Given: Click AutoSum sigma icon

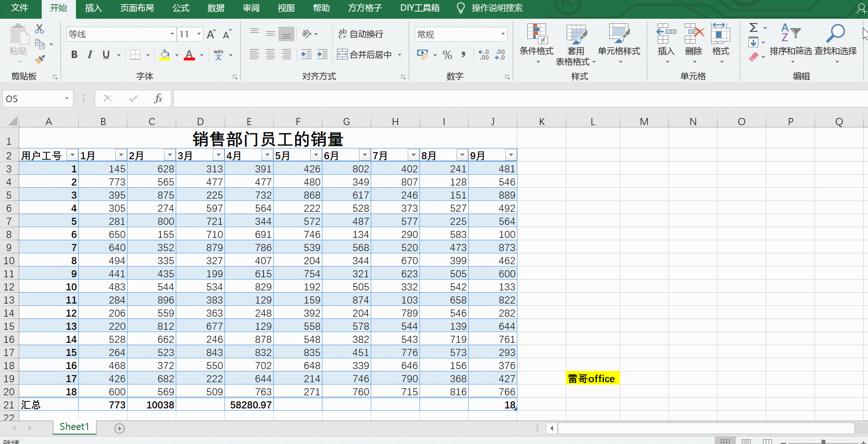Looking at the screenshot, I should tap(754, 28).
